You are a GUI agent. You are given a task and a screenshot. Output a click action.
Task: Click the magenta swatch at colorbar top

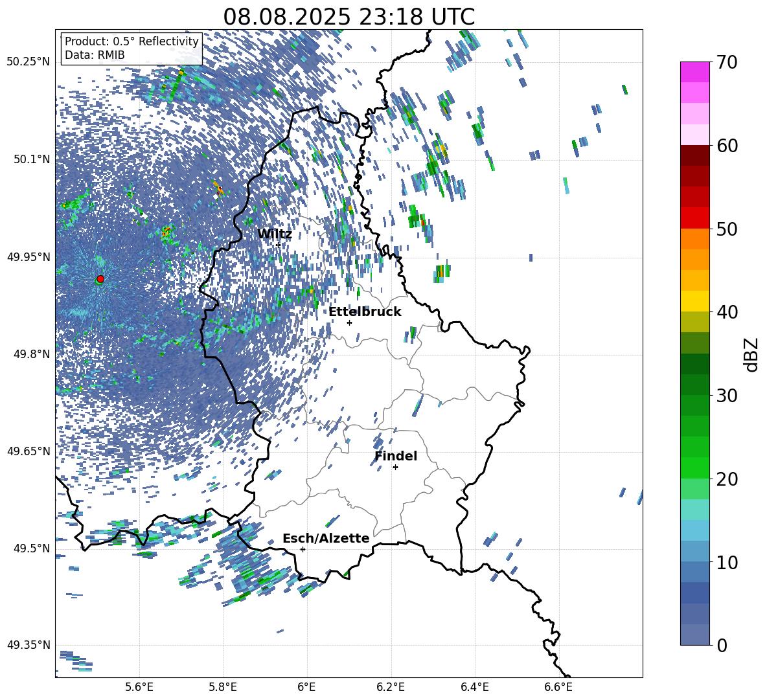(694, 72)
